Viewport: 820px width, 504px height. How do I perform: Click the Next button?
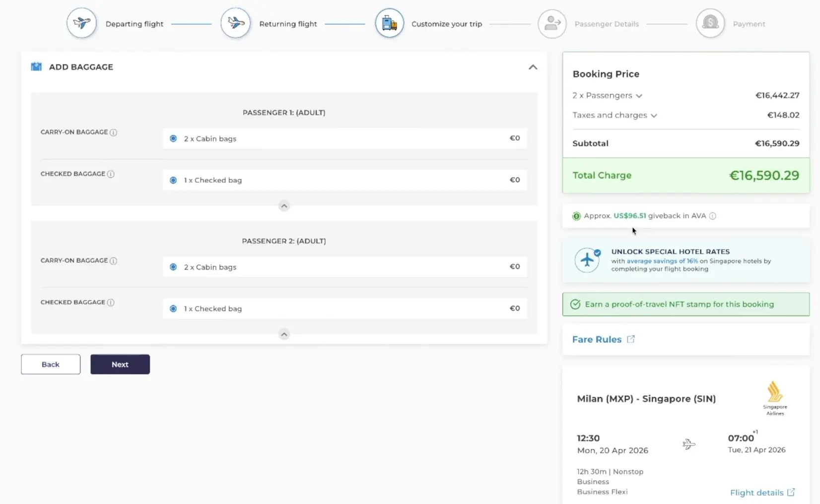tap(120, 364)
